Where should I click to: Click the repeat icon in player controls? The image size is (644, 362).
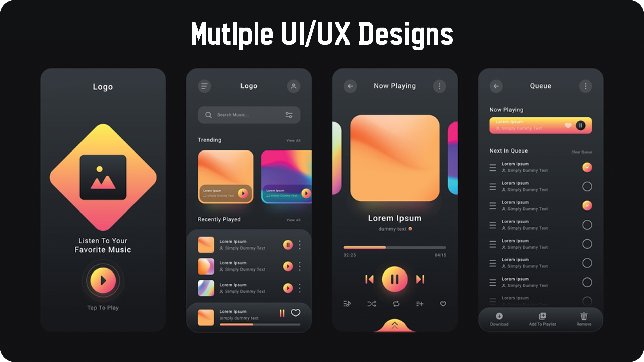pyautogui.click(x=395, y=304)
